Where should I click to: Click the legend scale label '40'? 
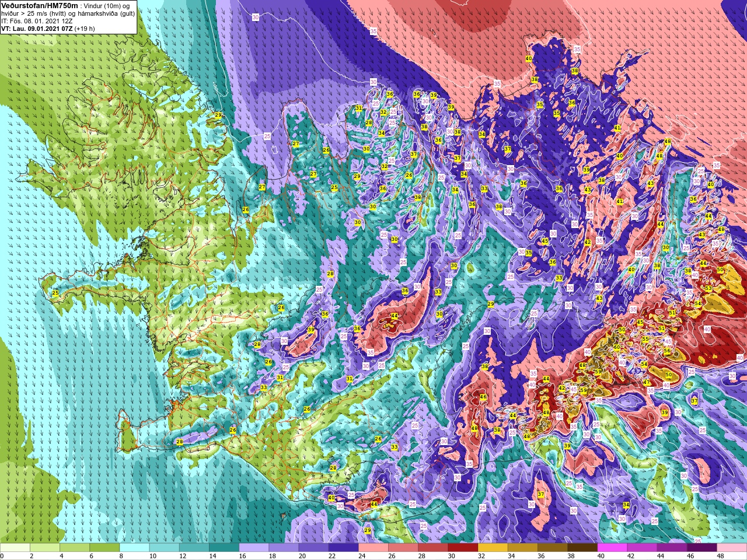pyautogui.click(x=601, y=556)
